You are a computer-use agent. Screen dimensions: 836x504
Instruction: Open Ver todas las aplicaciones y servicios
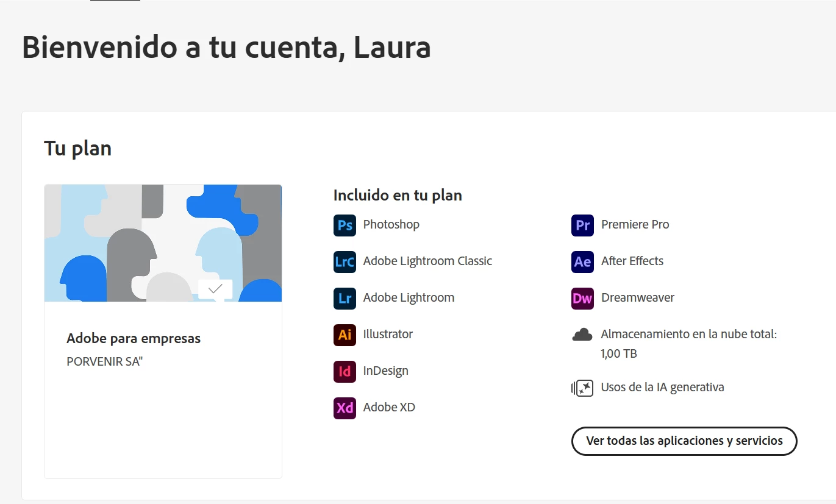(x=684, y=441)
